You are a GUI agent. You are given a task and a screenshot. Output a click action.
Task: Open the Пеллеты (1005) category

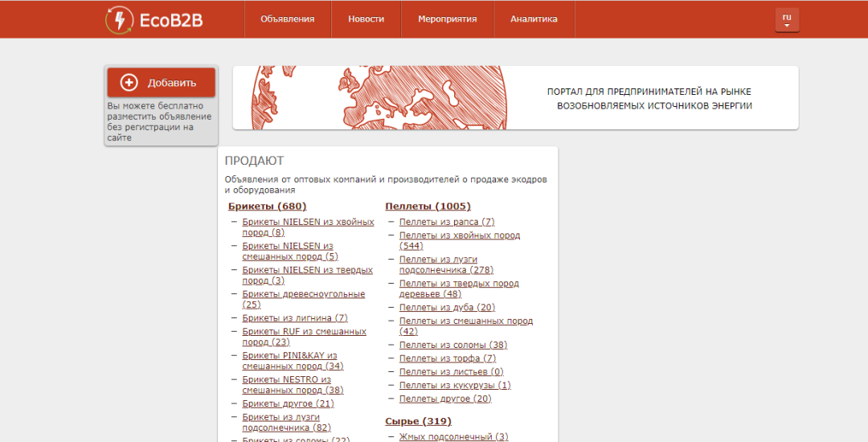[x=428, y=207]
